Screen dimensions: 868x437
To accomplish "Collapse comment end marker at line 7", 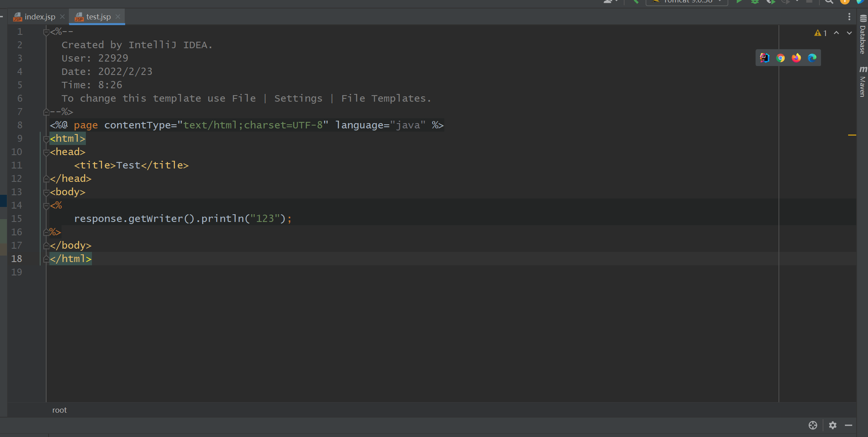I will point(46,112).
